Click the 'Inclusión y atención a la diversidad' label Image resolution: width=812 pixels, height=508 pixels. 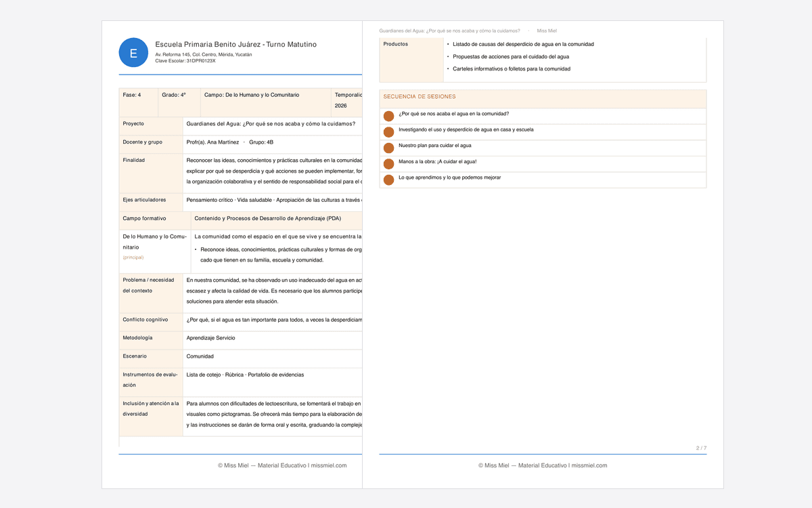(151, 408)
